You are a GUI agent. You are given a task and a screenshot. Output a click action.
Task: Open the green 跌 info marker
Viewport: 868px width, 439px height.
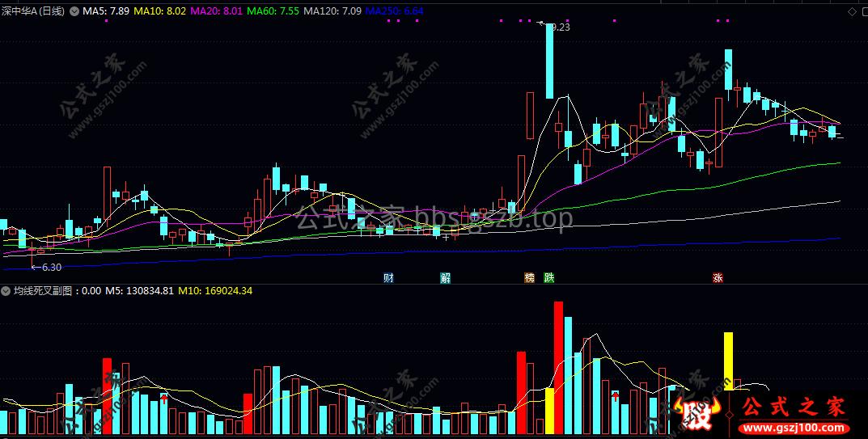pyautogui.click(x=548, y=278)
